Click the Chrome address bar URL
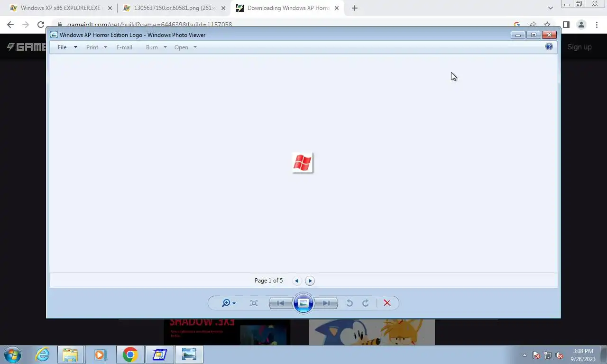Image resolution: width=607 pixels, height=364 pixels. pyautogui.click(x=149, y=25)
